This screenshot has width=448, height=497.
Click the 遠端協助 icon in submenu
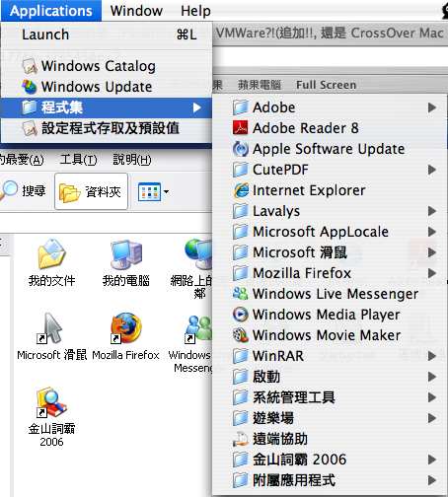[x=240, y=439]
